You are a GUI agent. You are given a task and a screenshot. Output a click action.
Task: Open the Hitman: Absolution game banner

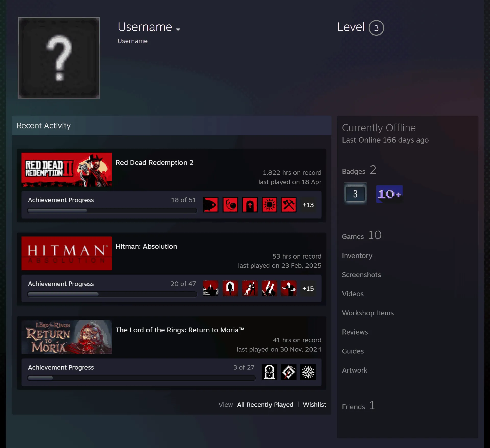67,253
